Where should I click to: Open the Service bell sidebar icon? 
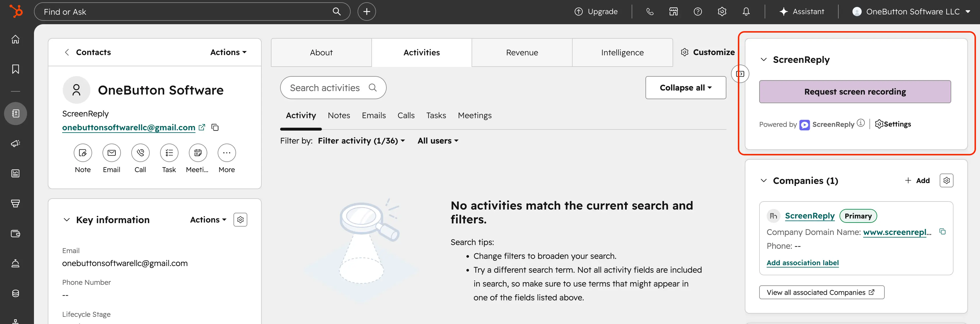(x=16, y=263)
